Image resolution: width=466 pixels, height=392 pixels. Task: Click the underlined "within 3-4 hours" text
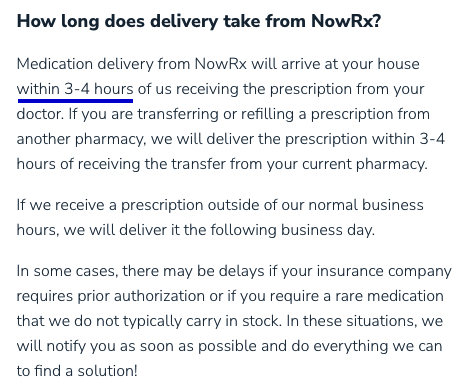(x=75, y=89)
